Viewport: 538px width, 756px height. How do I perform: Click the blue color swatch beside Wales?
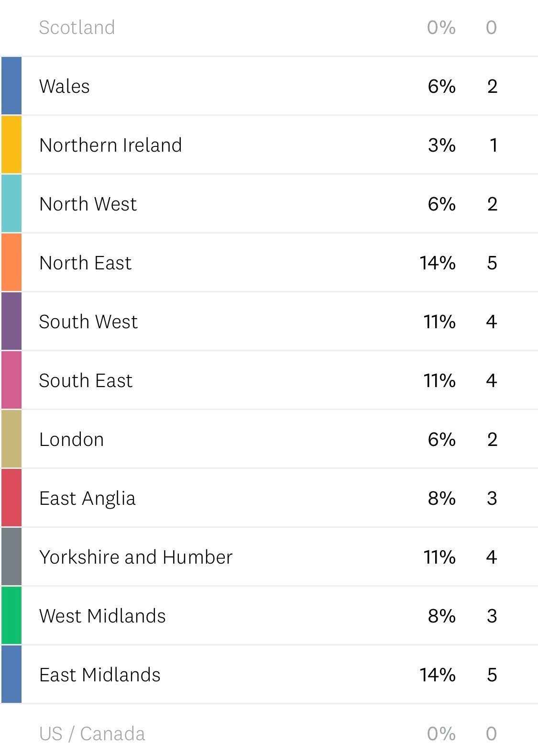(x=11, y=86)
